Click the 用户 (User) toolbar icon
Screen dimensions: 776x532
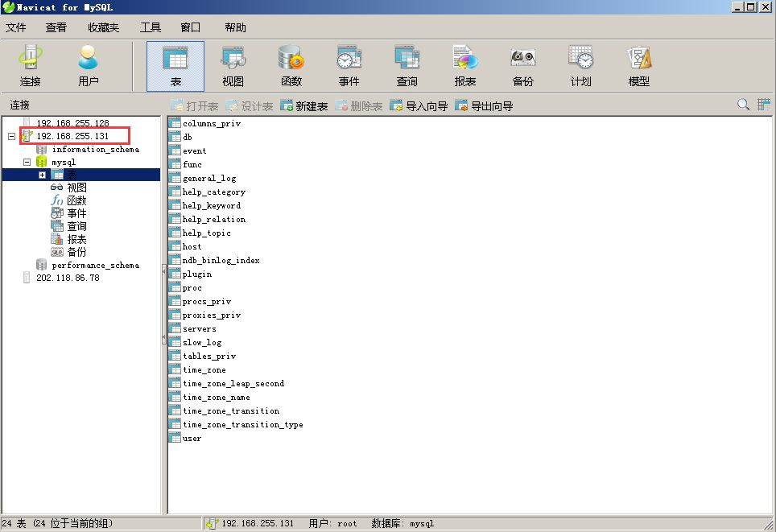pyautogui.click(x=89, y=66)
